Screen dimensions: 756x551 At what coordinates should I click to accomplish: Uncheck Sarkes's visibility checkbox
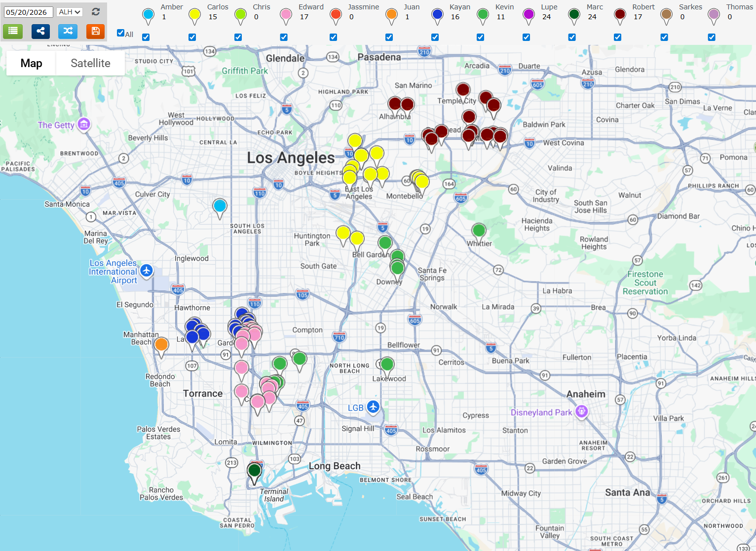[x=664, y=37]
